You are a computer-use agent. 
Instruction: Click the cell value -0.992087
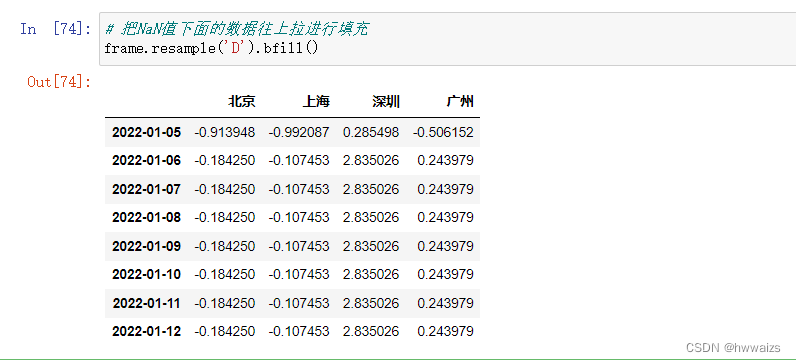pyautogui.click(x=299, y=133)
